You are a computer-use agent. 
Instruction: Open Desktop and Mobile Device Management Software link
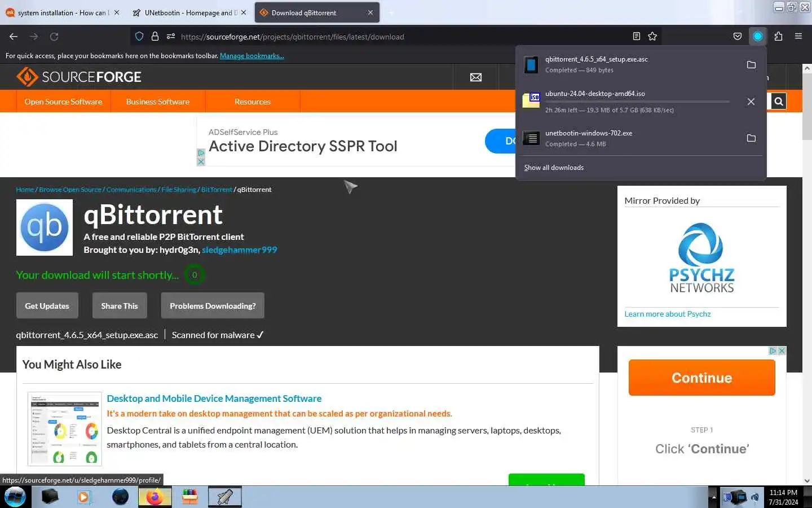(x=214, y=398)
